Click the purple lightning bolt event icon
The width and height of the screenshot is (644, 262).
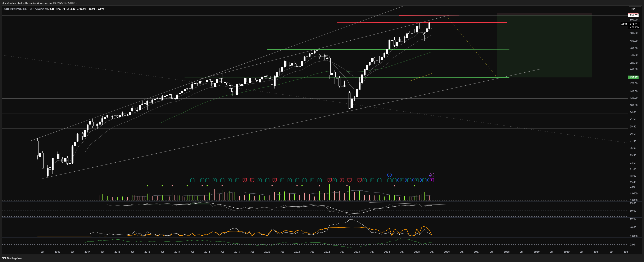[x=432, y=175]
